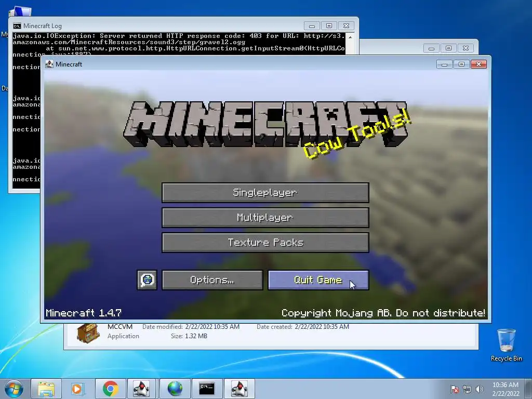Click the 'Application' file type text
The height and width of the screenshot is (399, 532).
point(123,336)
